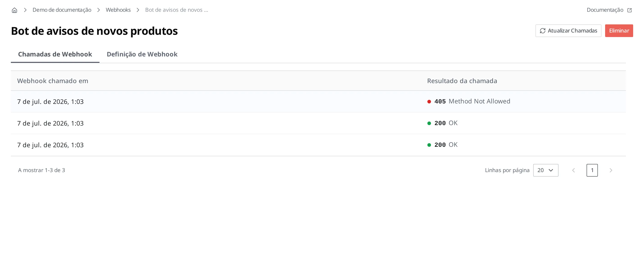
Task: Click external-link icon next to Documentação
Action: (630, 10)
